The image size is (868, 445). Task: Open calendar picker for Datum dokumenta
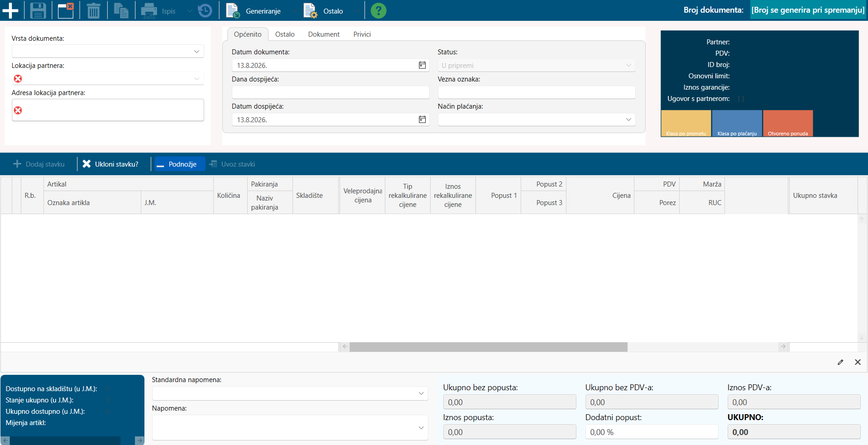422,65
